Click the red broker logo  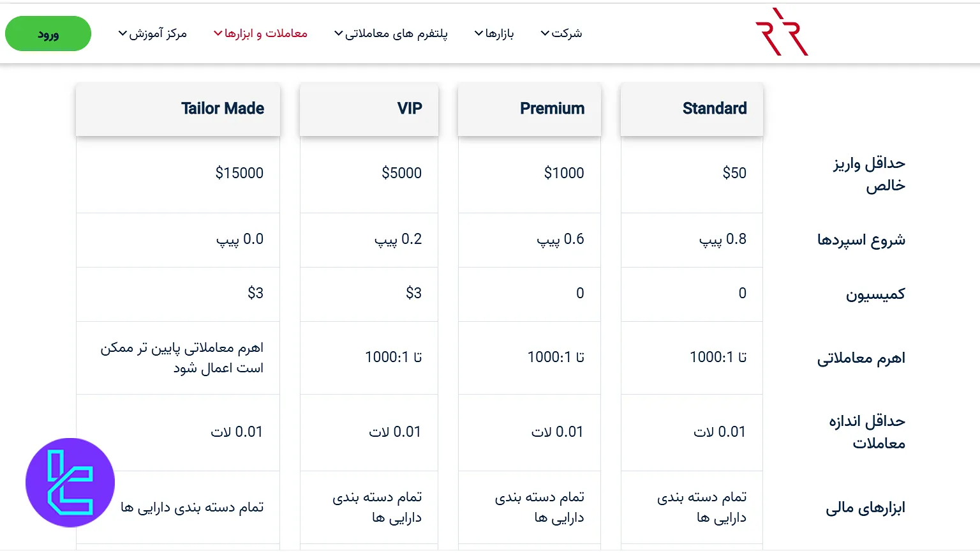782,30
